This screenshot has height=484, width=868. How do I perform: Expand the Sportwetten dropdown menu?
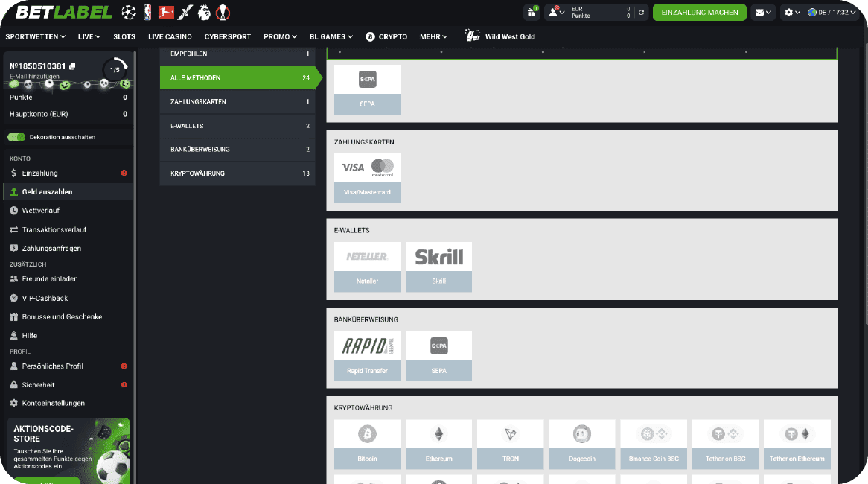(36, 37)
